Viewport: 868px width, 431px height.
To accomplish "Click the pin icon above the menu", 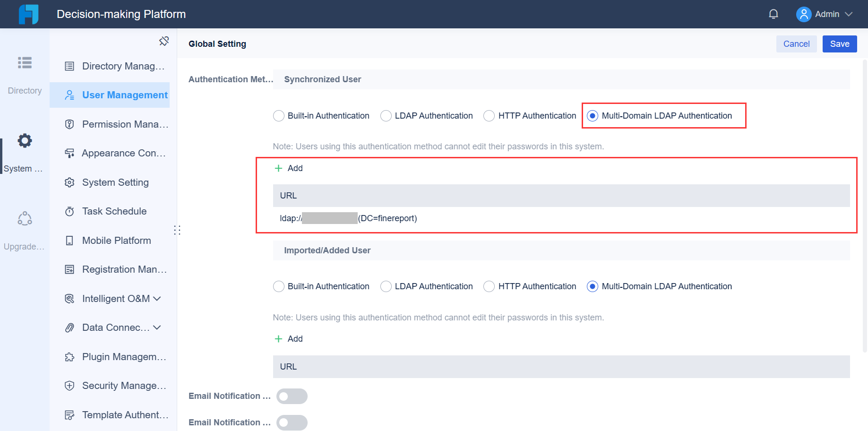I will (x=164, y=41).
